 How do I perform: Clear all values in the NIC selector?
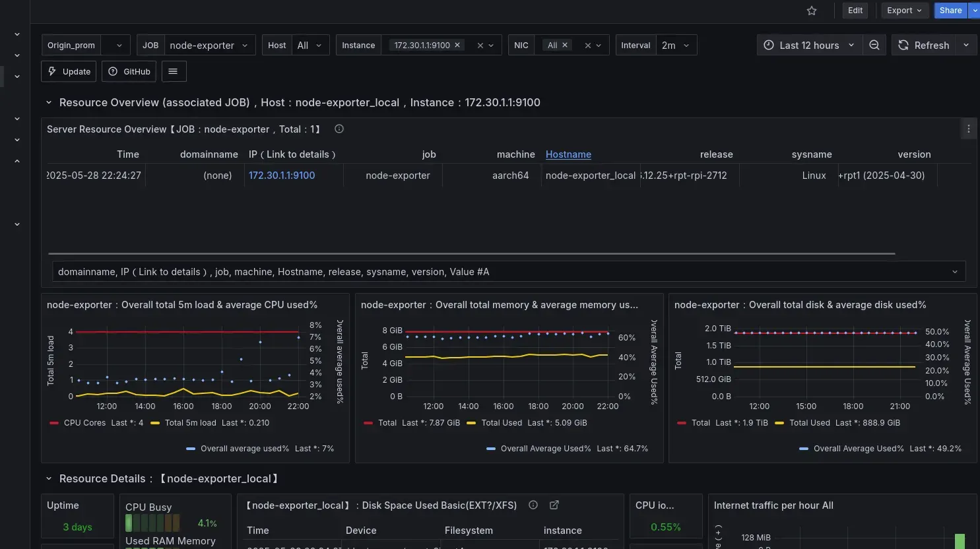587,46
